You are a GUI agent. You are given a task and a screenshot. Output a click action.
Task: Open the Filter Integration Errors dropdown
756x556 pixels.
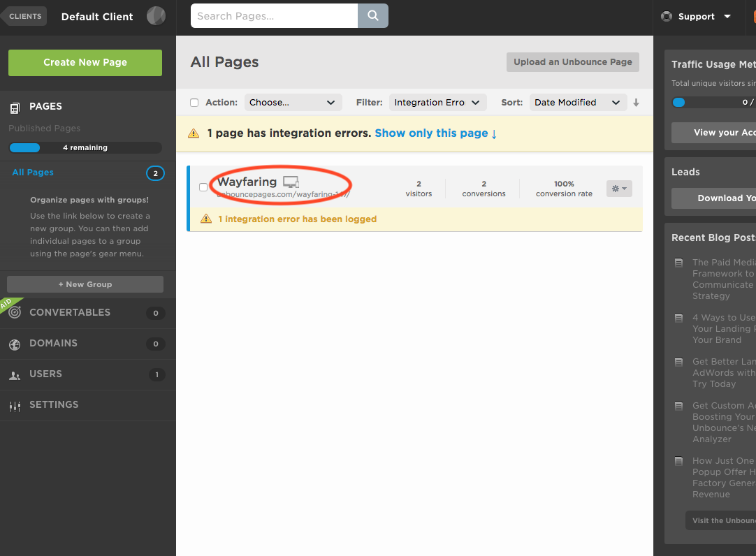438,103
